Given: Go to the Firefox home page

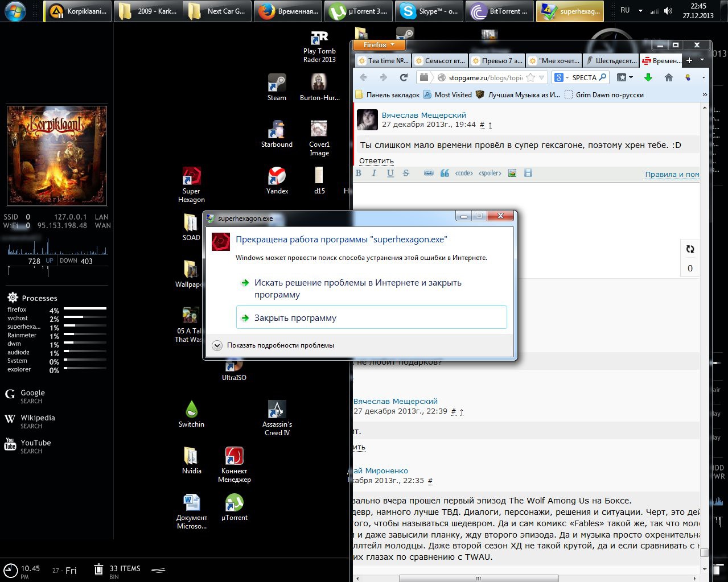Looking at the screenshot, I should [669, 77].
